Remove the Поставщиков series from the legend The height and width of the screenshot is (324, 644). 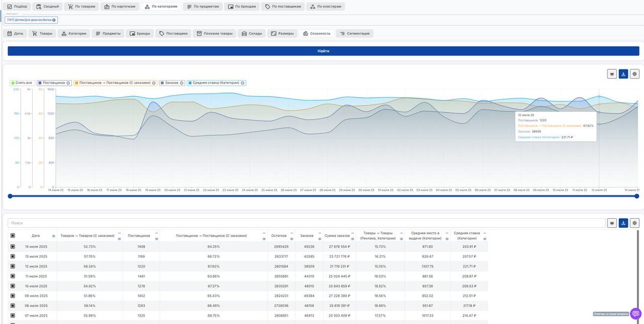(x=68, y=83)
